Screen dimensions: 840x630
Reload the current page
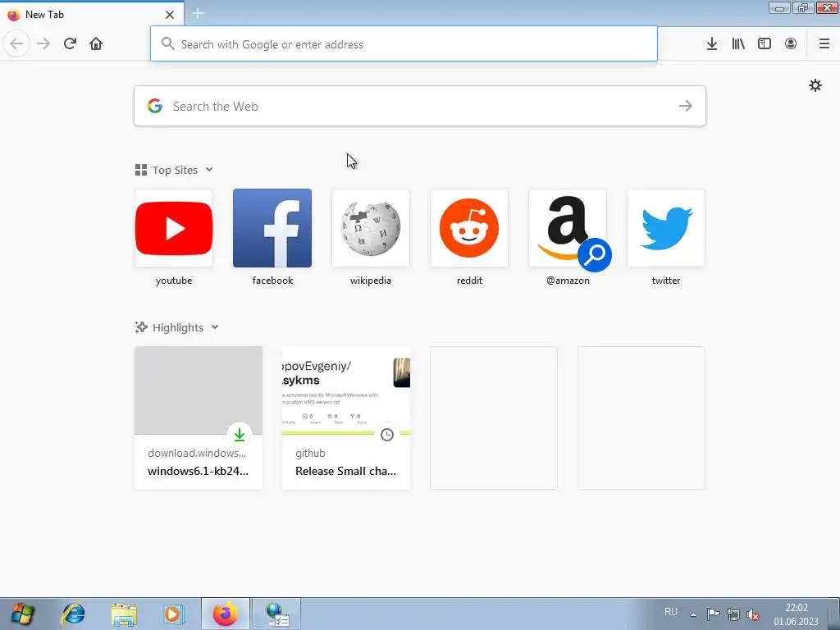coord(70,43)
